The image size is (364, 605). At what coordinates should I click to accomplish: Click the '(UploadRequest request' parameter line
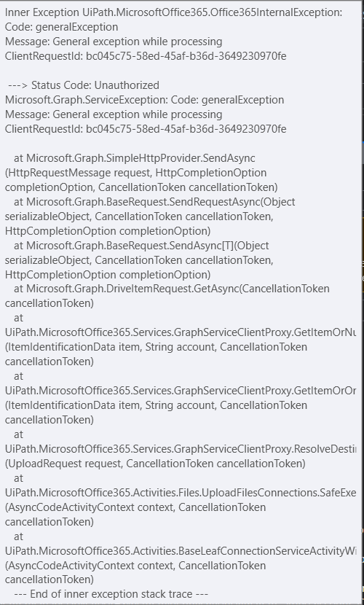pyautogui.click(x=155, y=464)
